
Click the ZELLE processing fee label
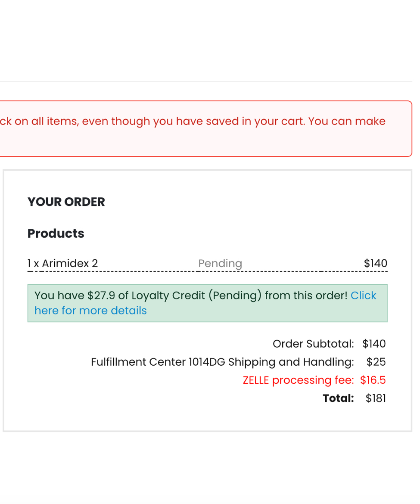pyautogui.click(x=298, y=380)
